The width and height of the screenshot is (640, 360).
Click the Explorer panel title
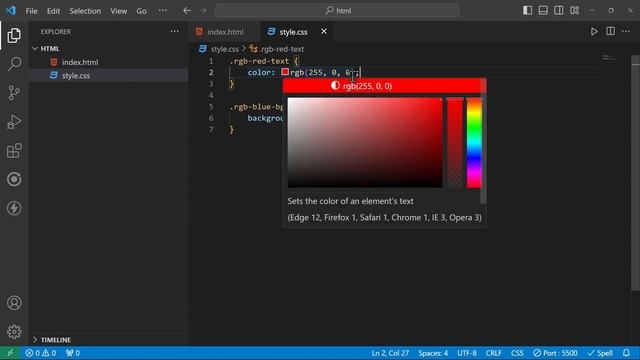point(56,31)
